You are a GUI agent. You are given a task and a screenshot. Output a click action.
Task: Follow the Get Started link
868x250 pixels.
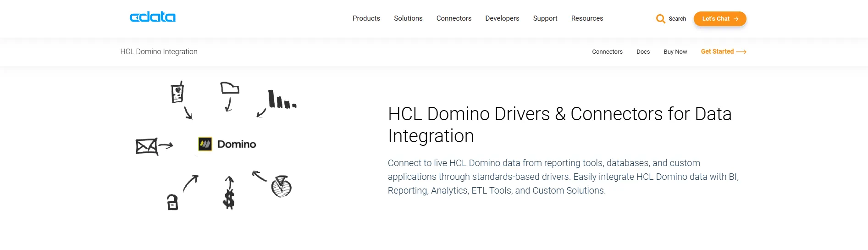723,52
